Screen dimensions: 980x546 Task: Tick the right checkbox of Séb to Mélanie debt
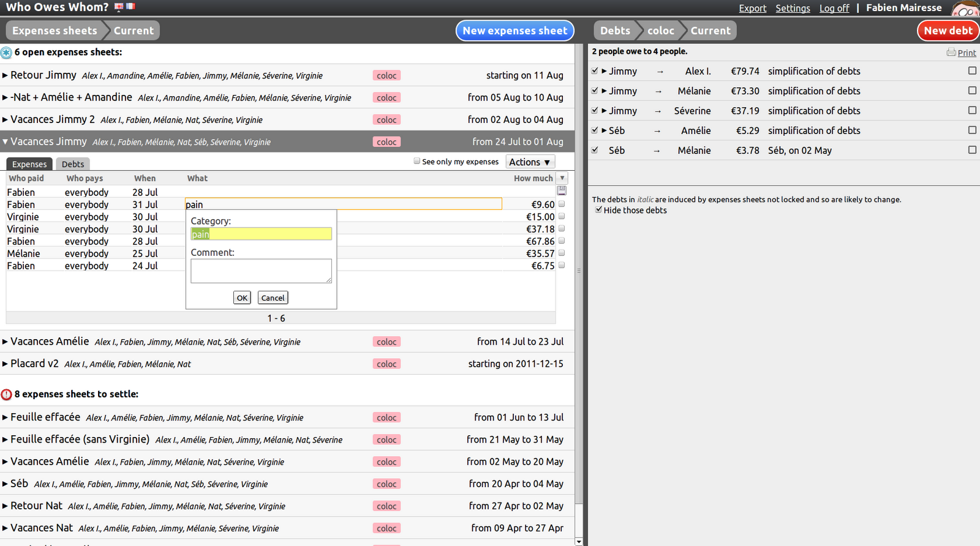(972, 149)
